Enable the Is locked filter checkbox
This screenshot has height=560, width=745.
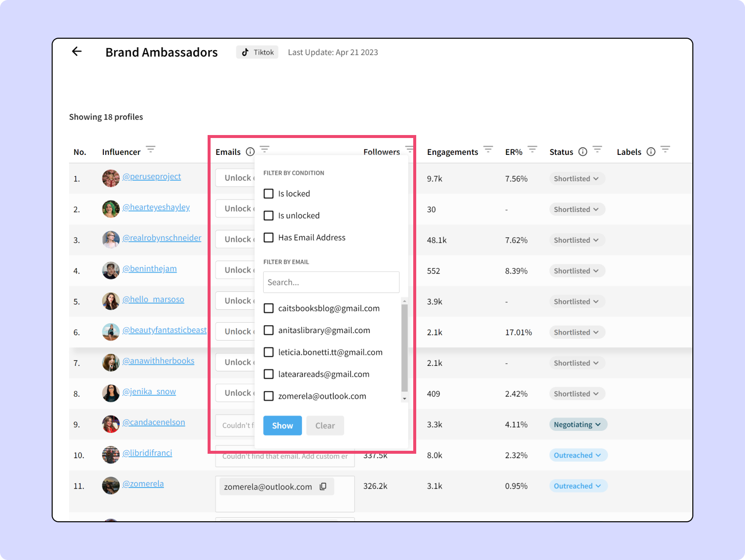(269, 194)
